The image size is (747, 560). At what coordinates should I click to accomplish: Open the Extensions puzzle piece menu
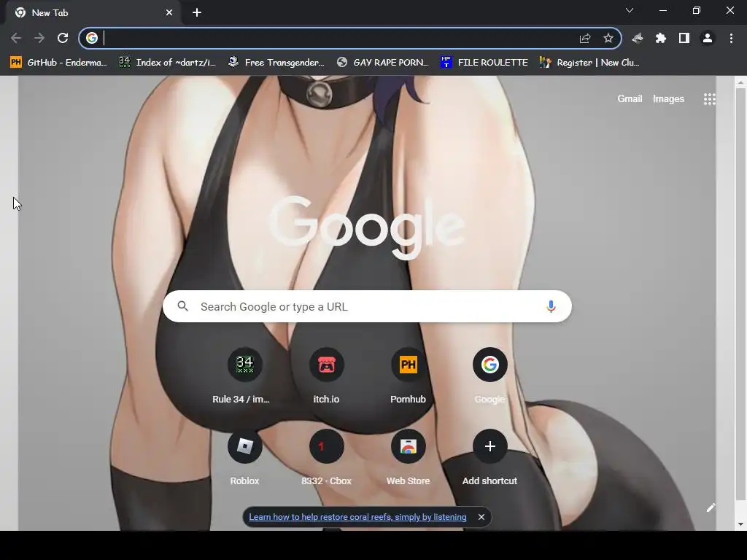click(661, 38)
